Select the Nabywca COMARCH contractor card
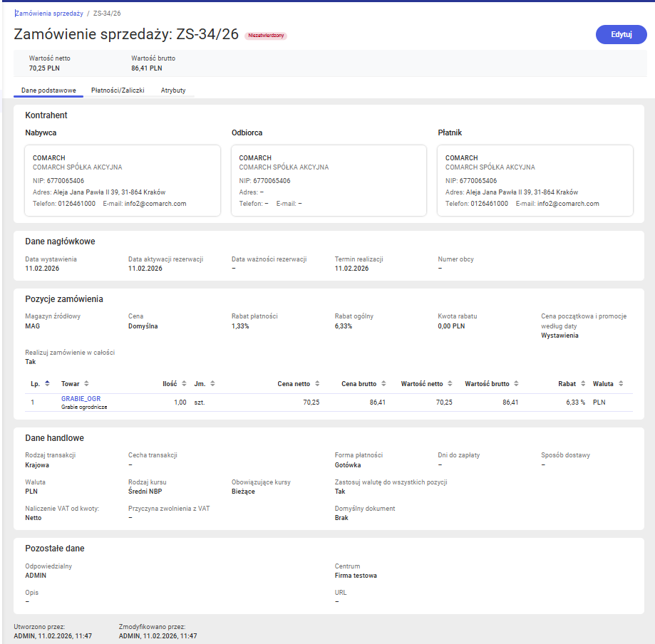The height and width of the screenshot is (644, 655). [x=123, y=180]
